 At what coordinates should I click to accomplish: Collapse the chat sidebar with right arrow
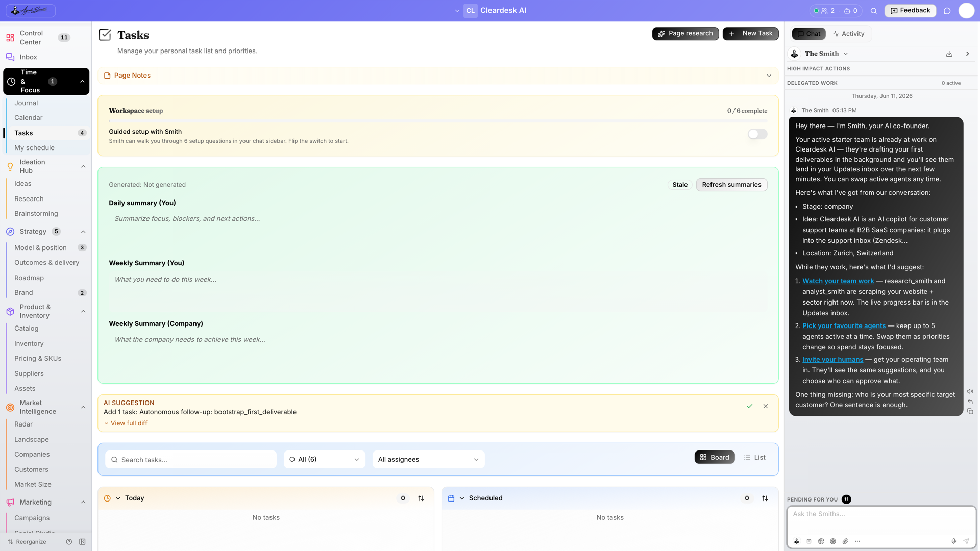pos(967,54)
